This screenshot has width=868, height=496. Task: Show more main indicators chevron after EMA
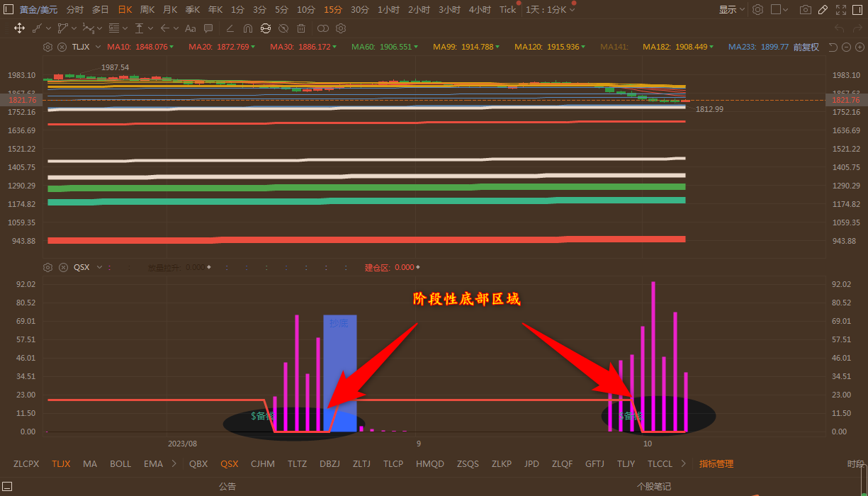tap(174, 464)
